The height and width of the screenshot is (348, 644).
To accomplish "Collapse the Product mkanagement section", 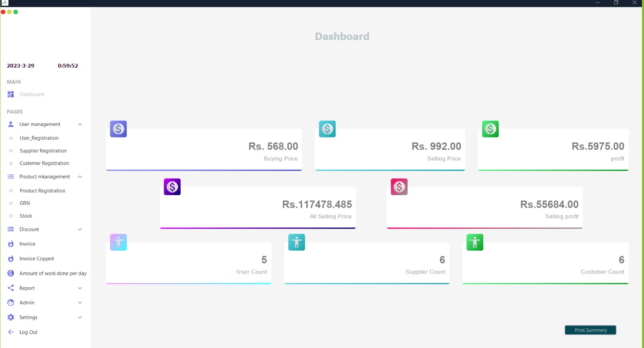I will 80,177.
